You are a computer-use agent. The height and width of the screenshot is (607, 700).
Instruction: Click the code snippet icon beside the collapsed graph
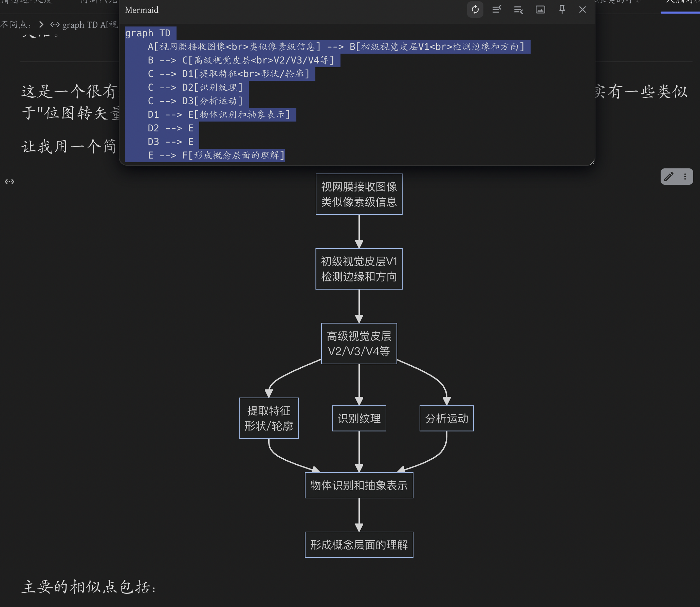point(55,24)
